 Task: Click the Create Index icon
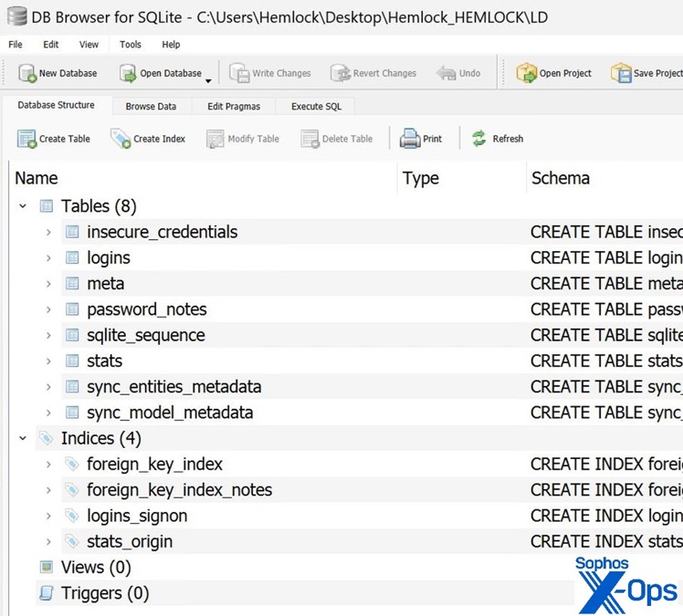coord(121,139)
